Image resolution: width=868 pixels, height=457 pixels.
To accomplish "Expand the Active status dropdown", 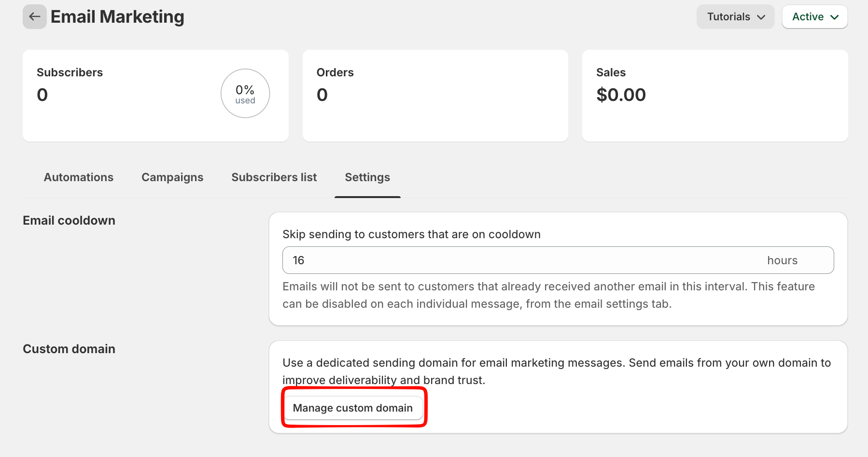I will click(814, 17).
